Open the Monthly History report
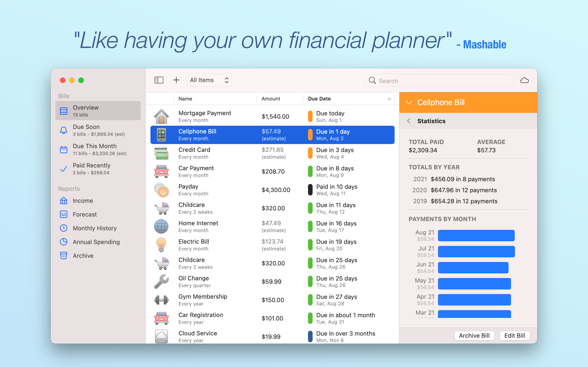Image resolution: width=588 pixels, height=367 pixels. [x=95, y=228]
